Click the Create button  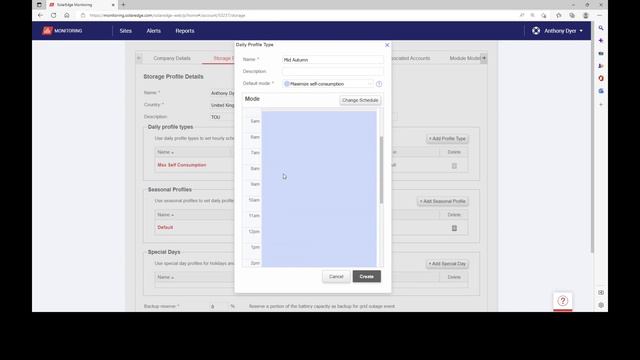tap(367, 277)
